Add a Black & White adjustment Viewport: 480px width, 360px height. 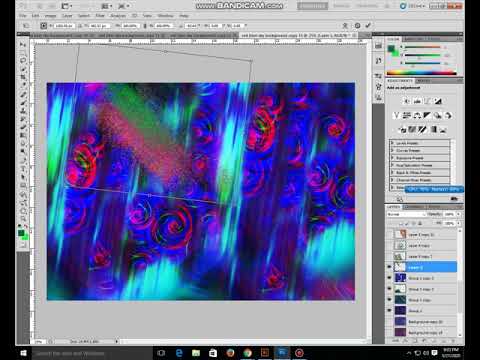point(427,115)
